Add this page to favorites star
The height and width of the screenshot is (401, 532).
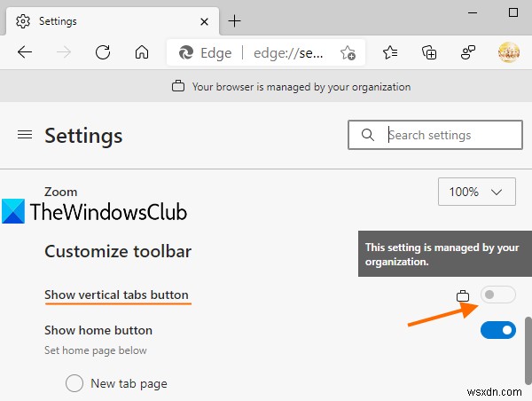[348, 52]
